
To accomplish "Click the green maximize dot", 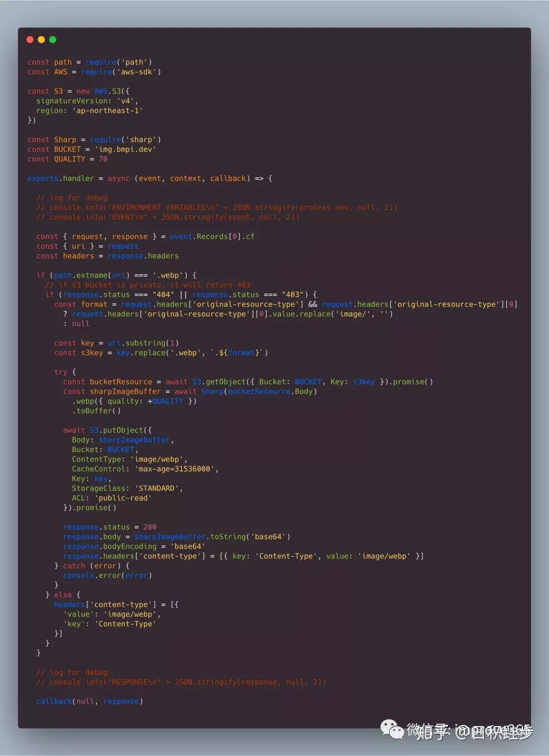I will pos(52,40).
